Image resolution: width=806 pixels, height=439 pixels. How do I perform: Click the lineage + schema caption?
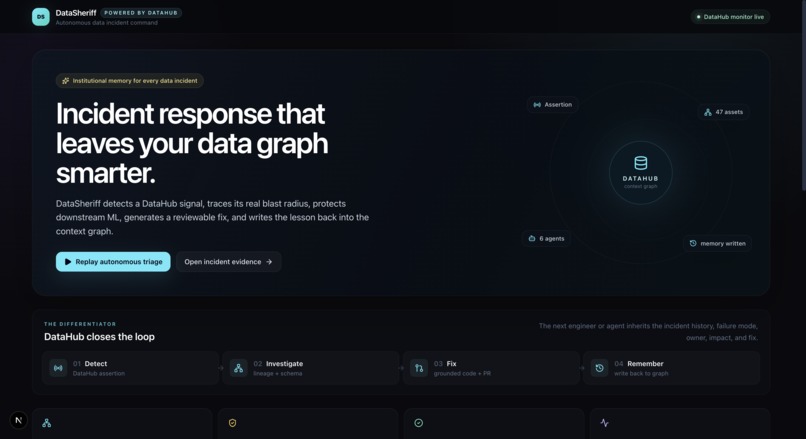coord(278,374)
